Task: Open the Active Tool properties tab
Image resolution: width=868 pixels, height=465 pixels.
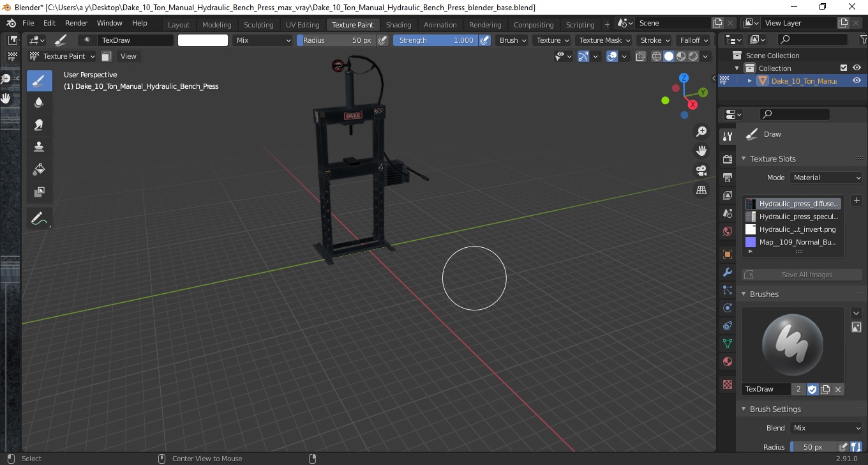Action: click(727, 136)
